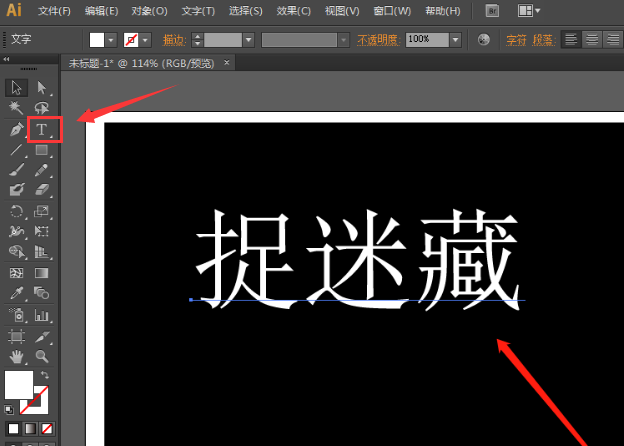Select the Hand tool

click(16, 356)
